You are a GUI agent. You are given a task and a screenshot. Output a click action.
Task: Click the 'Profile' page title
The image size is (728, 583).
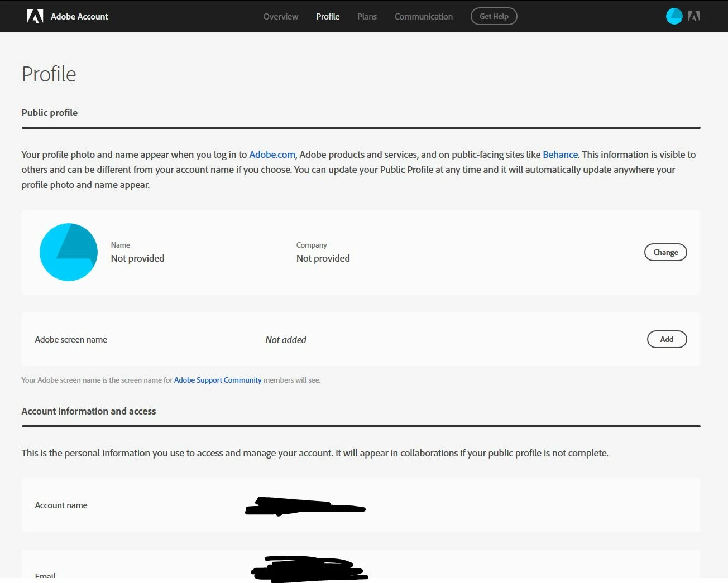click(x=49, y=74)
